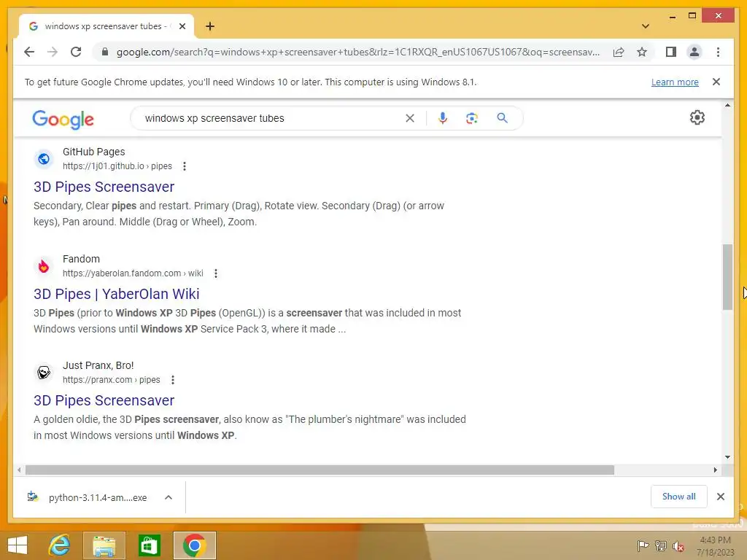The width and height of the screenshot is (747, 560).
Task: Search by voice with microphone icon
Action: 443,118
